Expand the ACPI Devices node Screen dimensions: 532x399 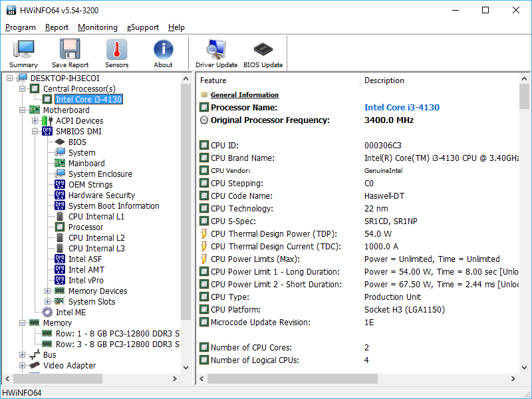tap(35, 121)
